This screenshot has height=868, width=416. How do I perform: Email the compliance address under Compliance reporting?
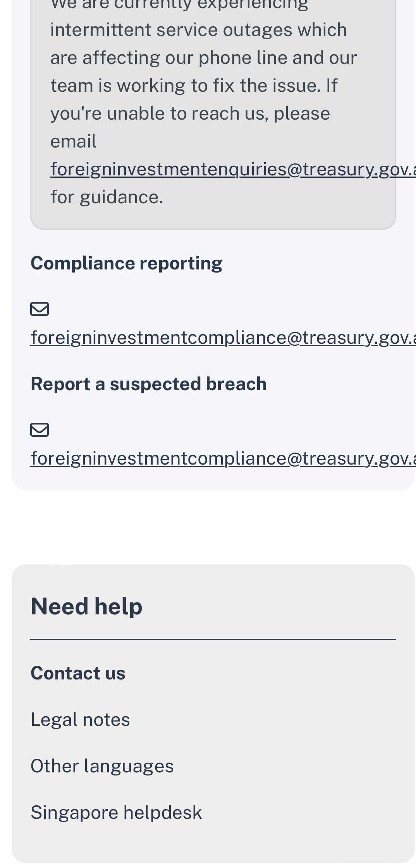tap(223, 337)
